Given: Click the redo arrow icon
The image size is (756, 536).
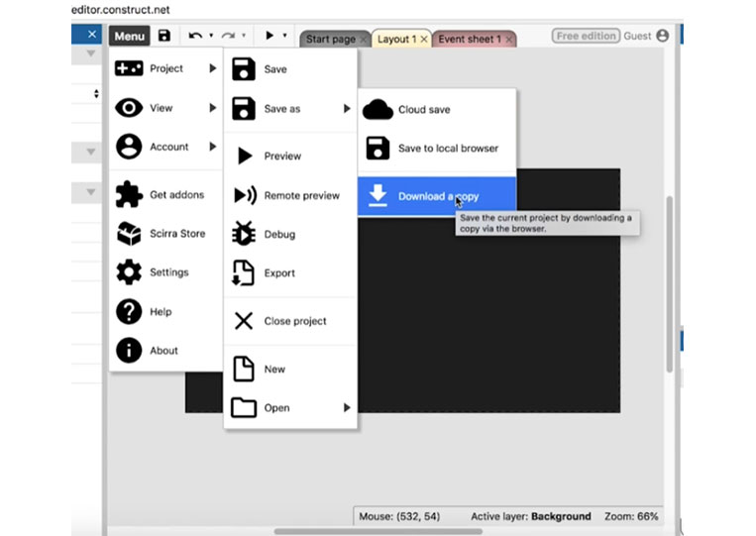Looking at the screenshot, I should point(229,36).
